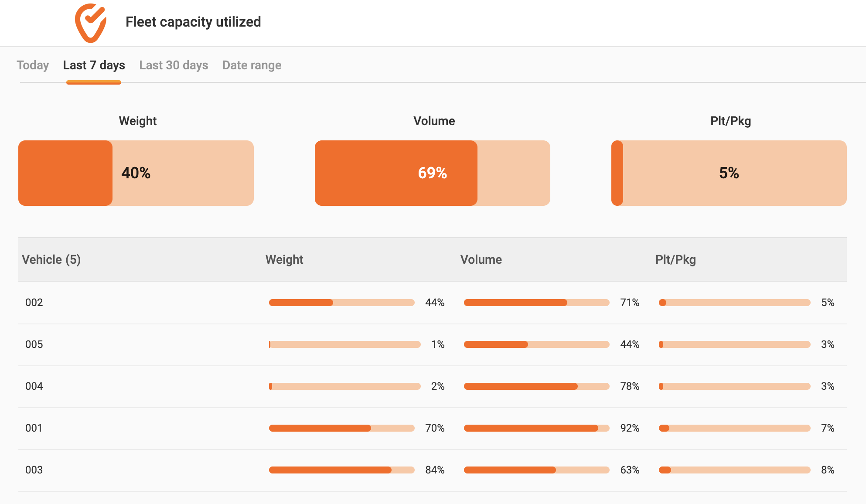Choose the Date range tab
The height and width of the screenshot is (504, 866).
252,65
